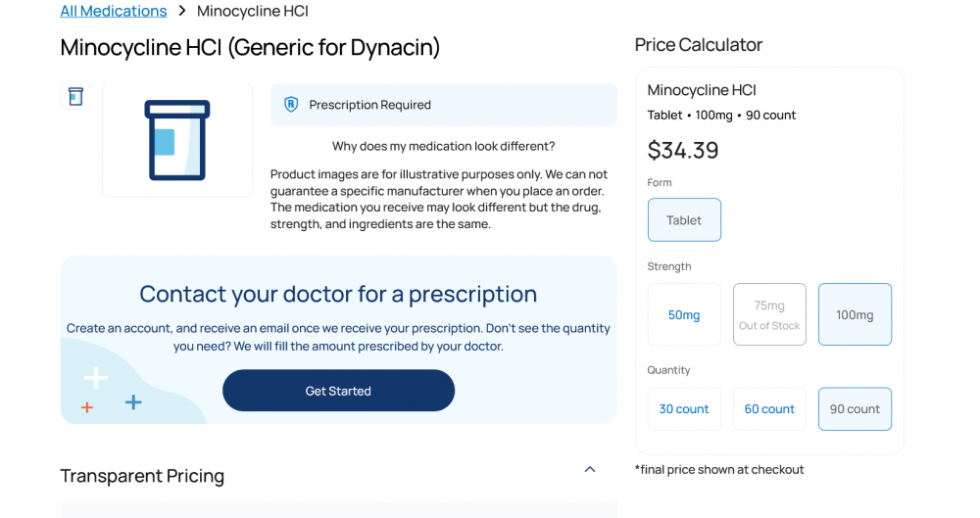Click "Why does my medication look different?"
The image size is (980, 518).
pyautogui.click(x=443, y=147)
